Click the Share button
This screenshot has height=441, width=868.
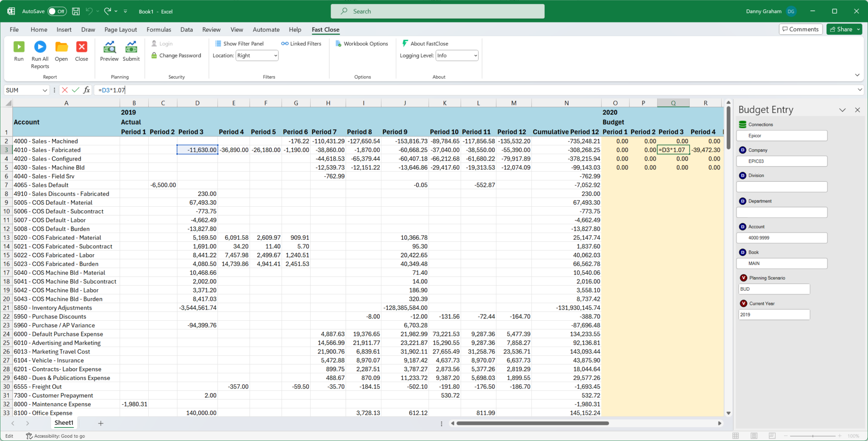843,29
